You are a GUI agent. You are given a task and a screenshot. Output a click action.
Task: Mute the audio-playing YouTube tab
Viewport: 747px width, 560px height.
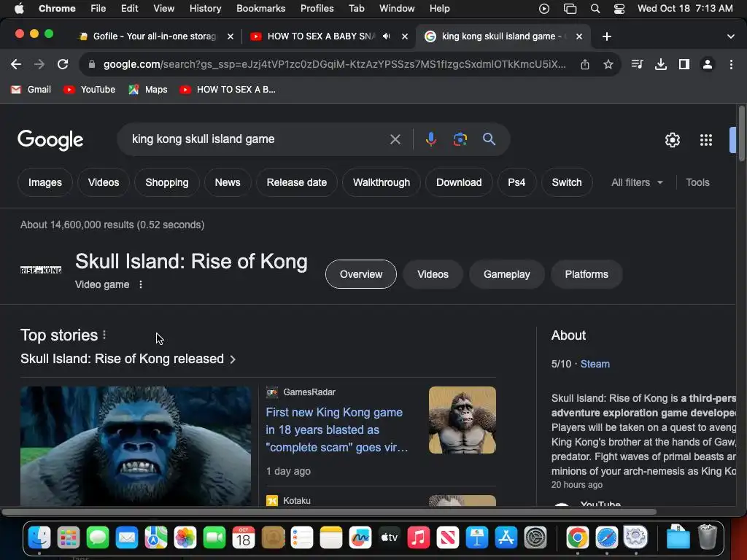387,36
